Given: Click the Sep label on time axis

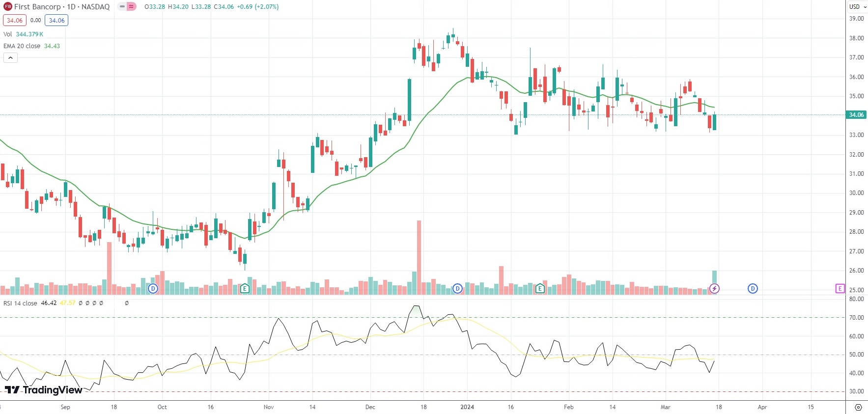Looking at the screenshot, I should click(x=65, y=407).
